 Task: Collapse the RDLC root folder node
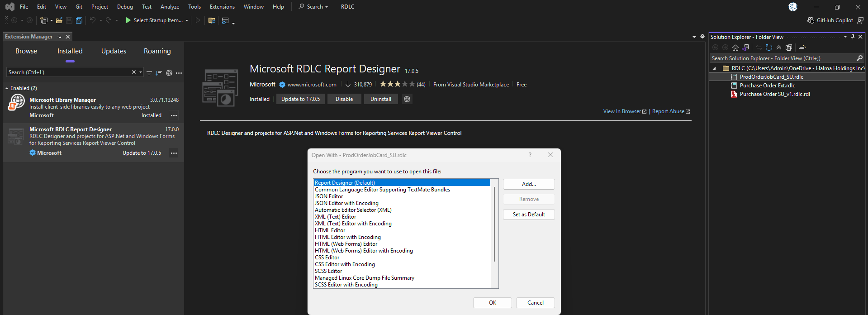(x=715, y=68)
